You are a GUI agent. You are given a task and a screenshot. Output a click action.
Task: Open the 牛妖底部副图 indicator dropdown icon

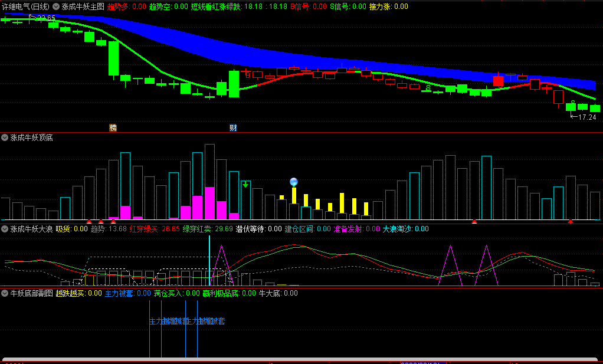5,293
